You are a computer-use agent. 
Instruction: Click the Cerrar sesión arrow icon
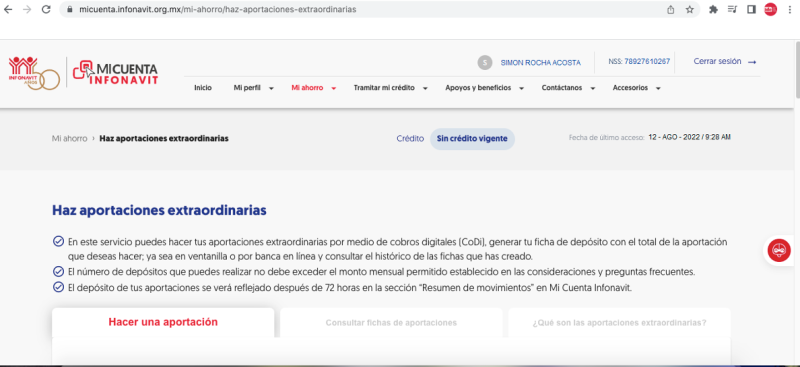[x=752, y=62]
